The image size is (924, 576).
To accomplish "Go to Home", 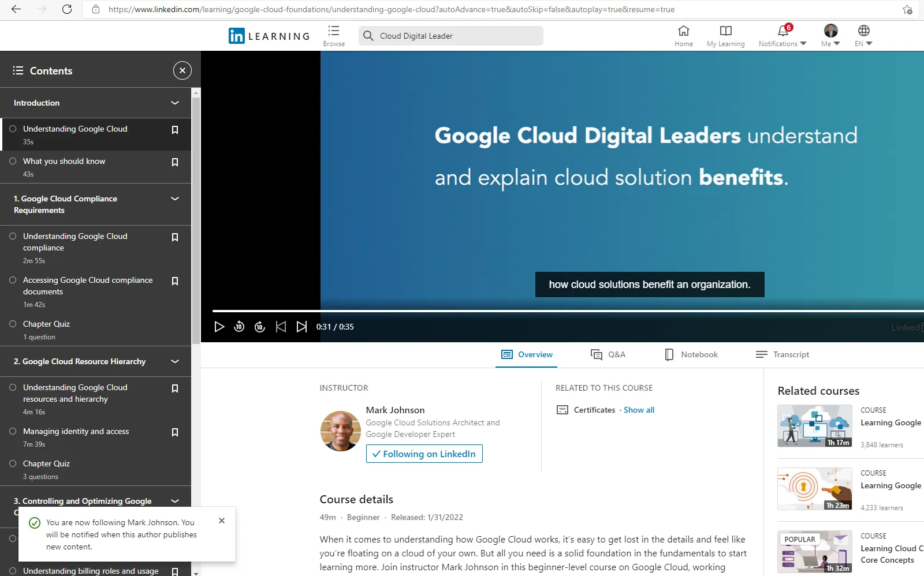I will [x=684, y=36].
